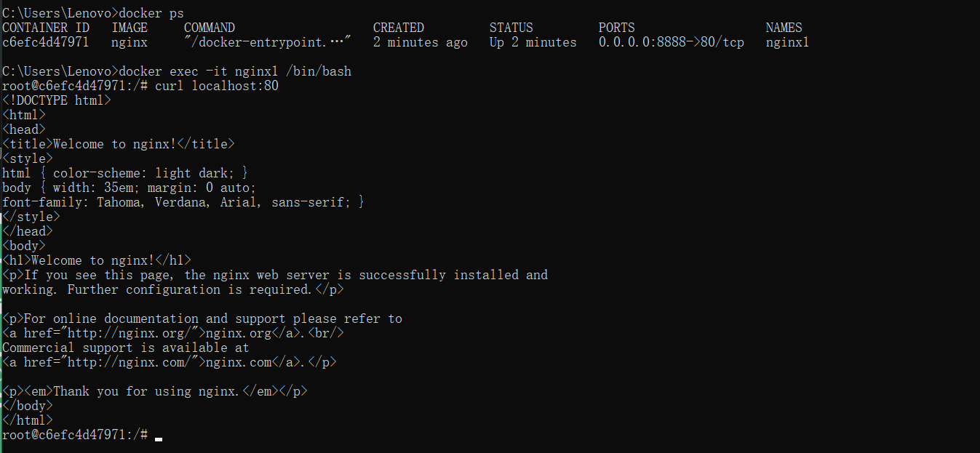Click the PORTS column header

617,28
